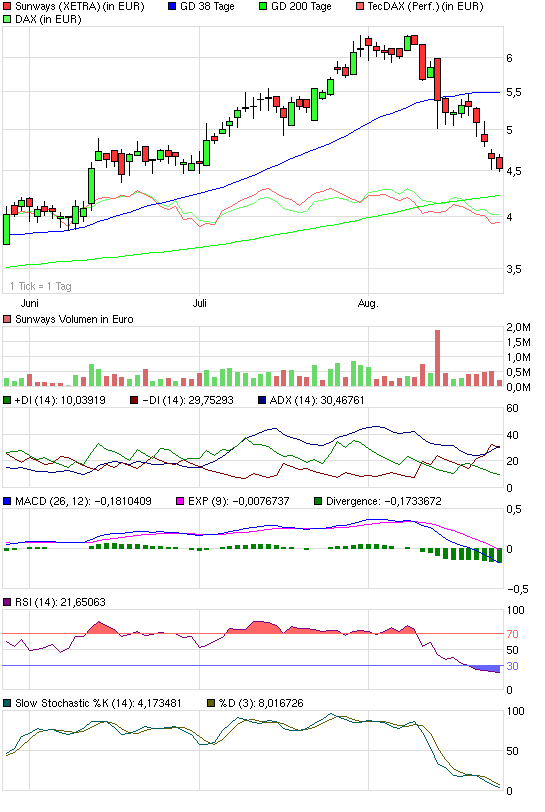The image size is (545, 812).
Task: Click the 60 ADX axis label
Action: (512, 408)
